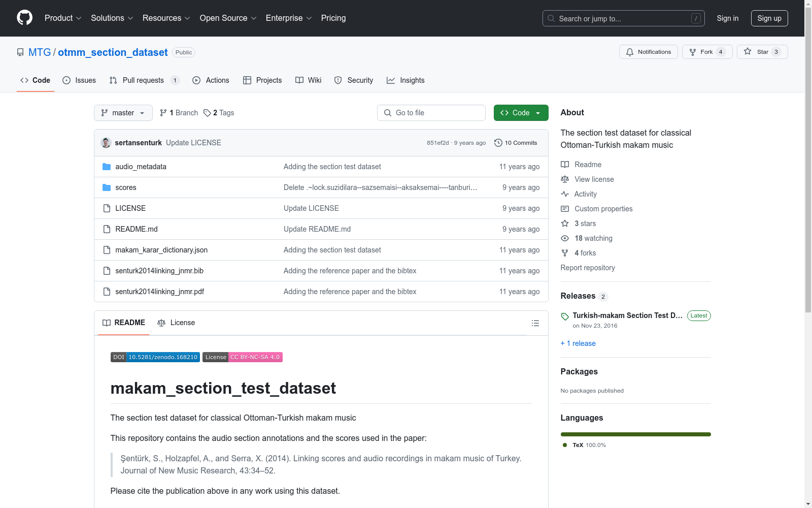Select the README tab
812x508 pixels.
point(124,323)
